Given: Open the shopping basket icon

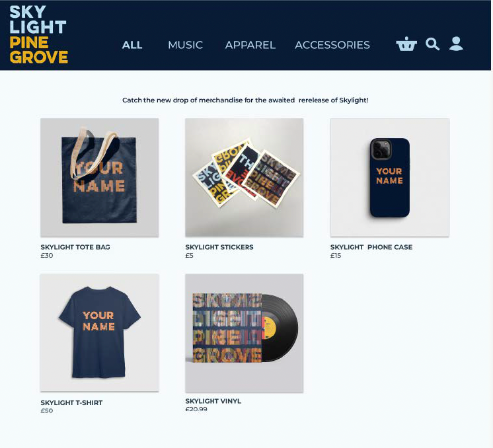Looking at the screenshot, I should pyautogui.click(x=406, y=44).
